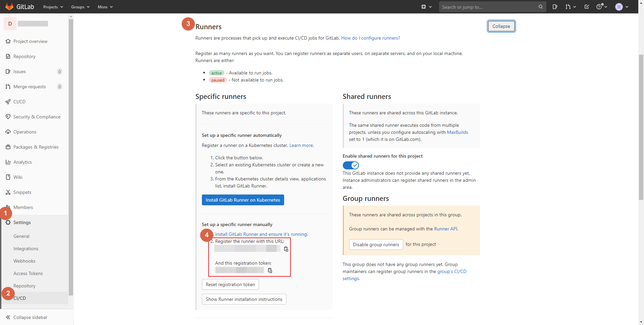Open How do I configure runners link
This screenshot has height=325, width=644.
370,38
